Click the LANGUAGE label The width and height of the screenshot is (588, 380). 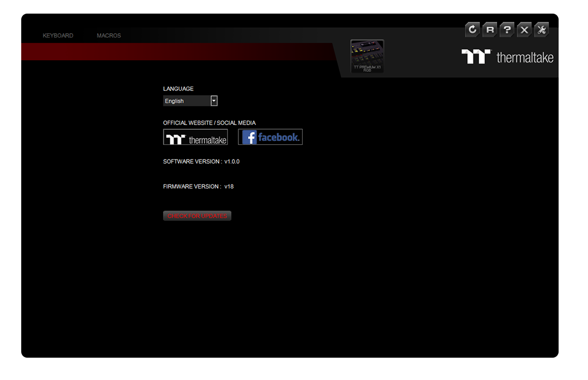pos(178,89)
